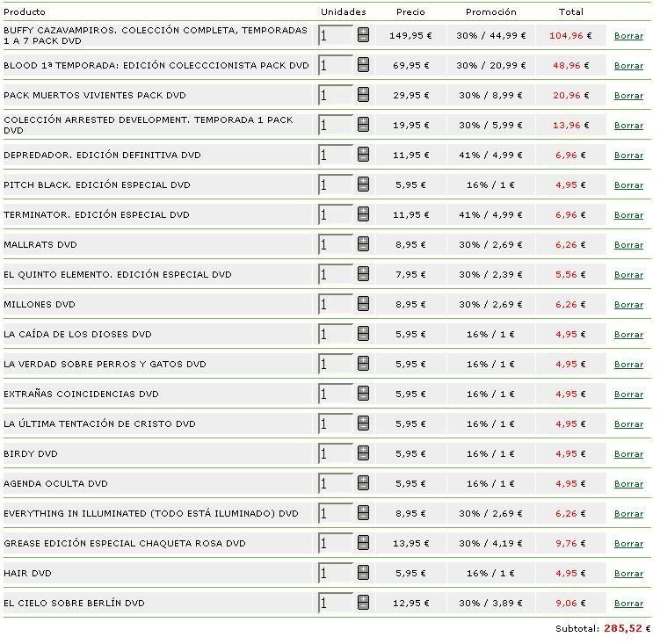Remove Everything Is Illuminated using Borrar
The width and height of the screenshot is (660, 644).
coord(628,514)
